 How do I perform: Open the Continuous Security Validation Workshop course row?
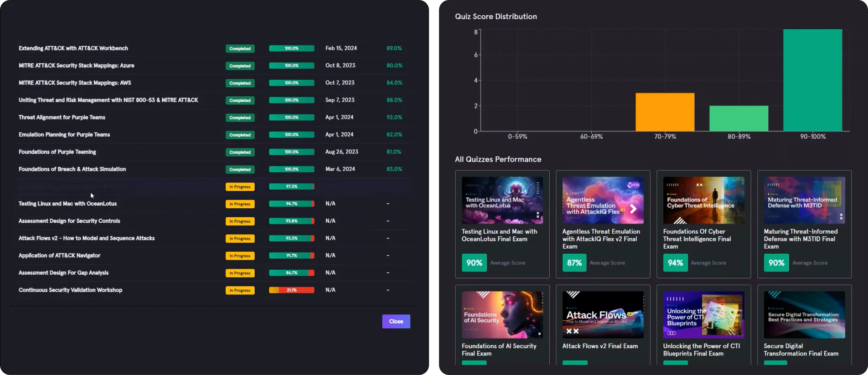click(70, 290)
